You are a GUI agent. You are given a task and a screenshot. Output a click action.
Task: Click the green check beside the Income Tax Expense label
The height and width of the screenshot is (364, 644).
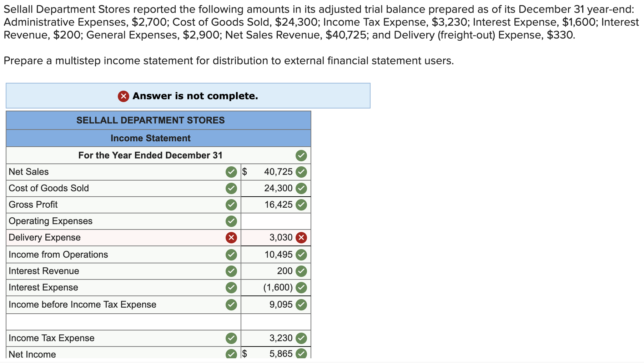(231, 338)
